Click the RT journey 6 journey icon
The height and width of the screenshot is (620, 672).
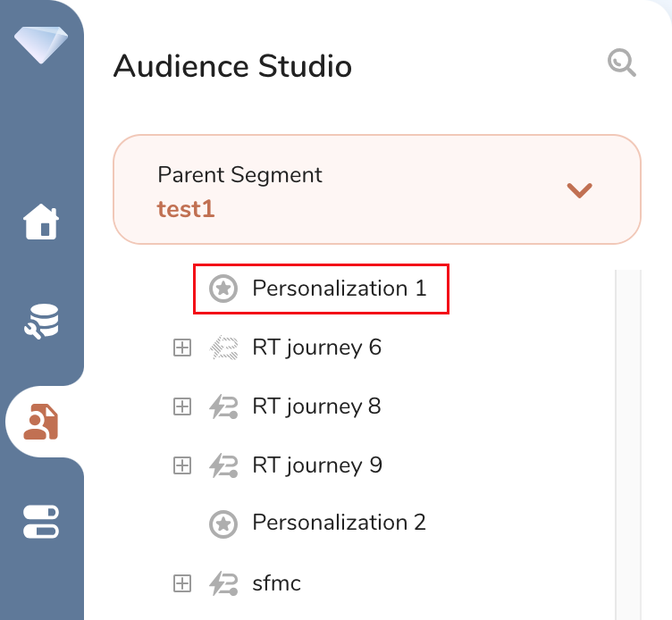click(x=223, y=348)
